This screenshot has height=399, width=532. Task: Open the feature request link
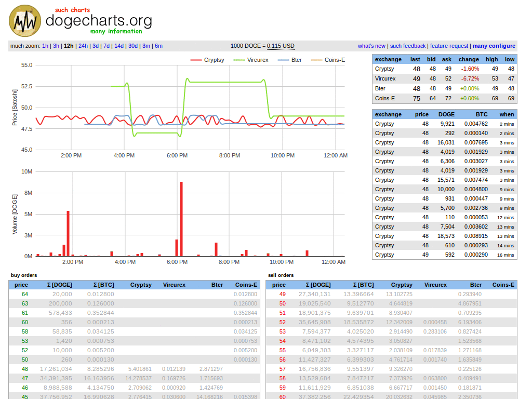(x=449, y=46)
